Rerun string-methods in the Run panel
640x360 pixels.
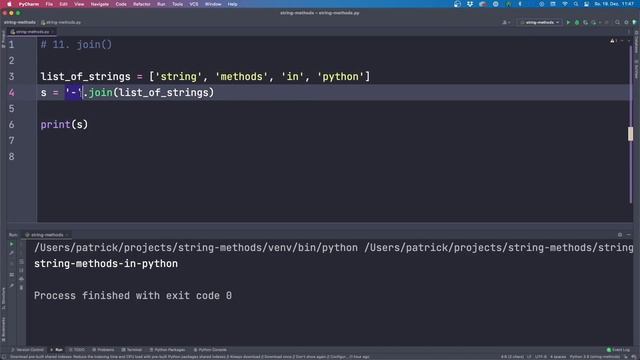pyautogui.click(x=11, y=244)
